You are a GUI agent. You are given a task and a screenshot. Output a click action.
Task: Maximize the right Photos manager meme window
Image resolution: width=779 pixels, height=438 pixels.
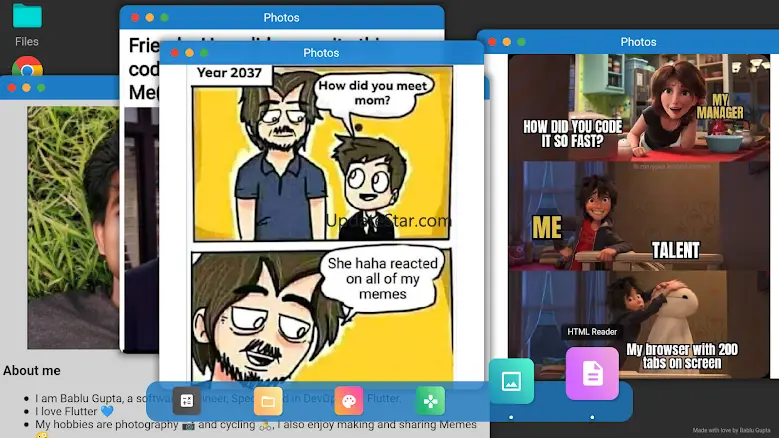point(521,42)
